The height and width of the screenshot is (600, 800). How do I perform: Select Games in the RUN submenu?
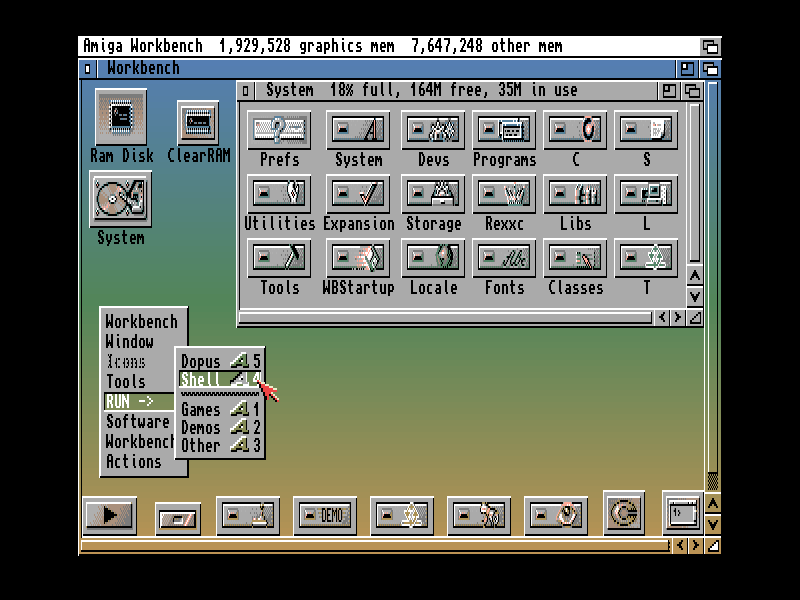(220, 409)
